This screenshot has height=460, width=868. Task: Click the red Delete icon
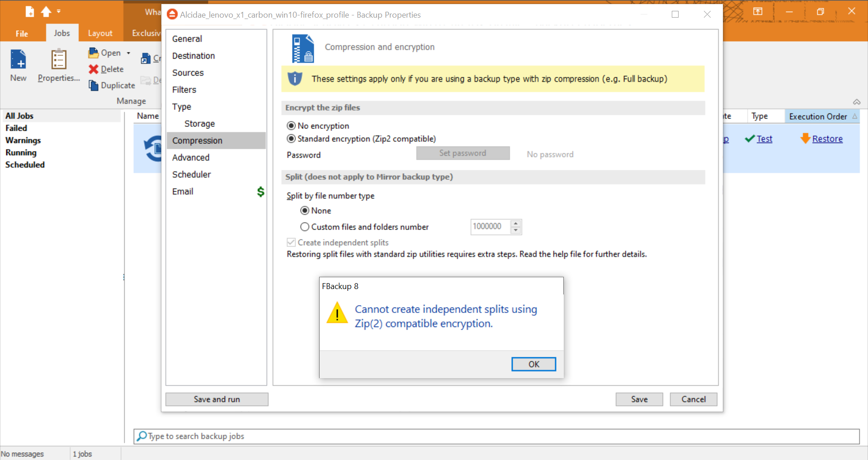click(94, 69)
